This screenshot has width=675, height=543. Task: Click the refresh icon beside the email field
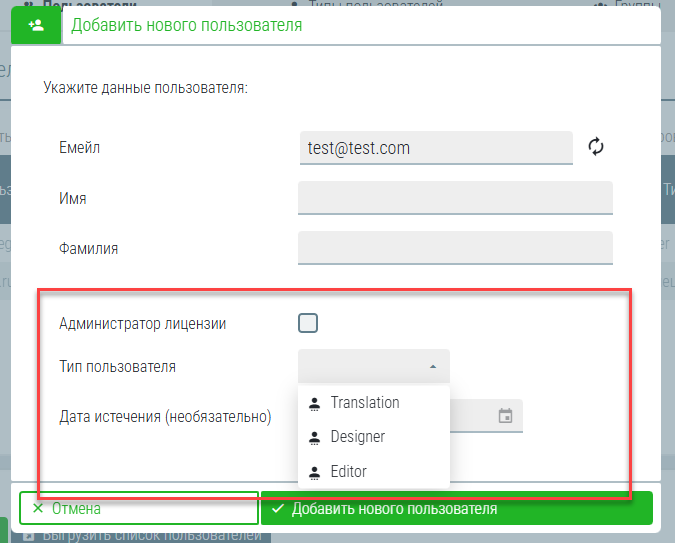point(596,147)
